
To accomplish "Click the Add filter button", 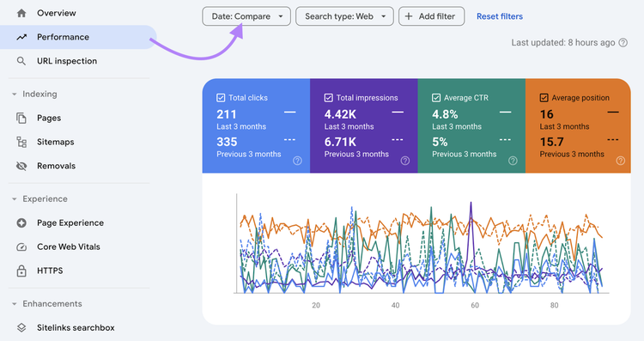I will click(x=432, y=16).
